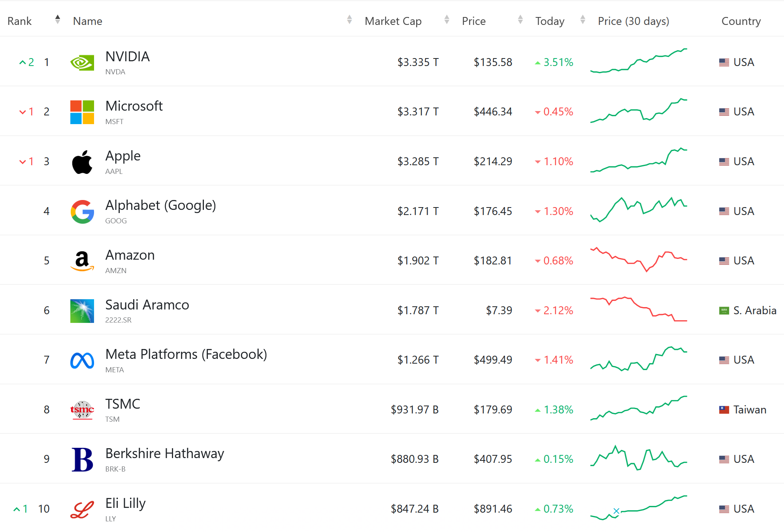
Task: Click the TSMC logo icon
Action: pyautogui.click(x=82, y=410)
